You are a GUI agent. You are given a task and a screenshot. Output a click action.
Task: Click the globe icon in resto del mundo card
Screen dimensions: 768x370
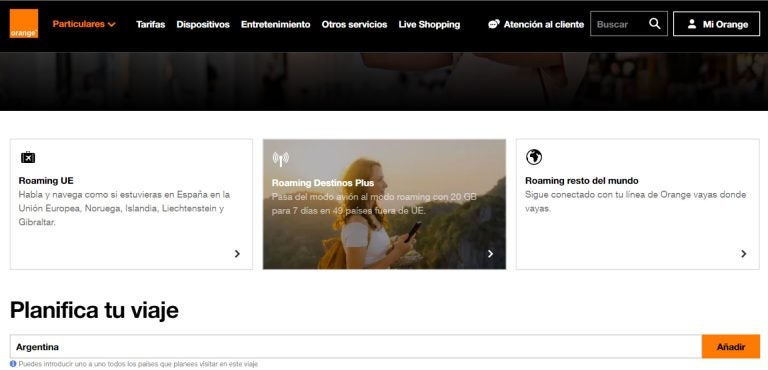534,157
